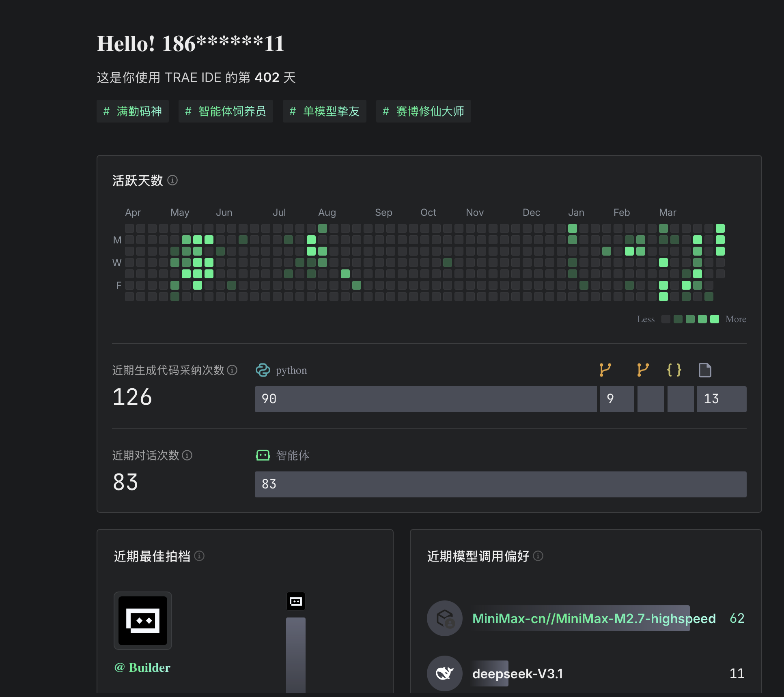Click info icon beside 近期对话次数

pos(187,455)
